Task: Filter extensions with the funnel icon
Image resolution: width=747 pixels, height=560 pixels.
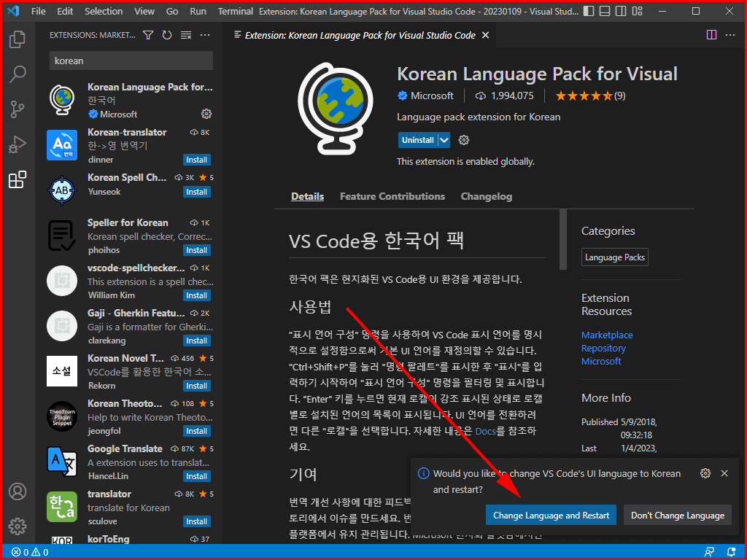Action: (148, 35)
